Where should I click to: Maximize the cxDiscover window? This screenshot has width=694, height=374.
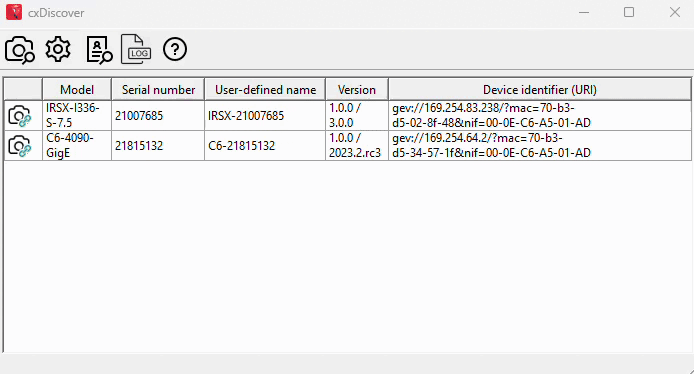click(x=629, y=12)
